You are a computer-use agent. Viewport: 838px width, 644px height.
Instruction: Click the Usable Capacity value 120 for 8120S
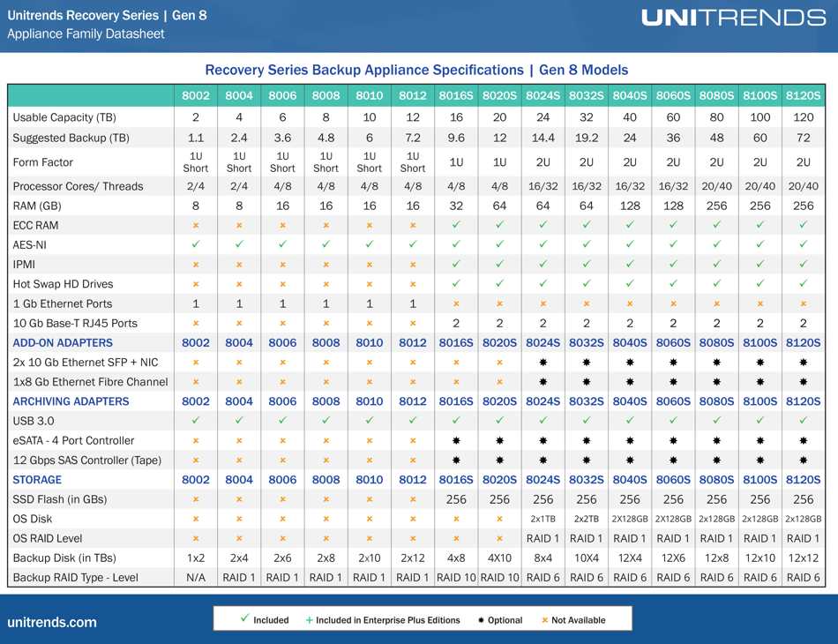point(803,117)
